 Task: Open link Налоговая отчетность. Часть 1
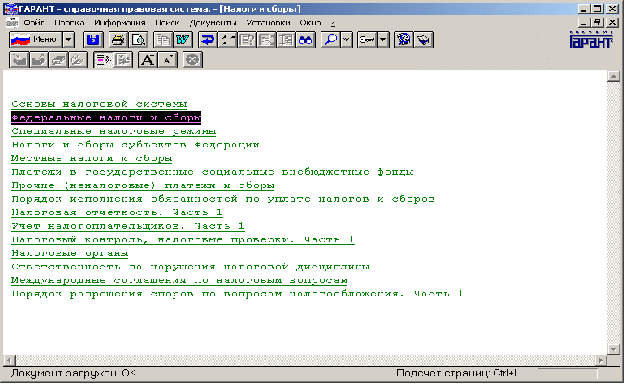pyautogui.click(x=117, y=213)
